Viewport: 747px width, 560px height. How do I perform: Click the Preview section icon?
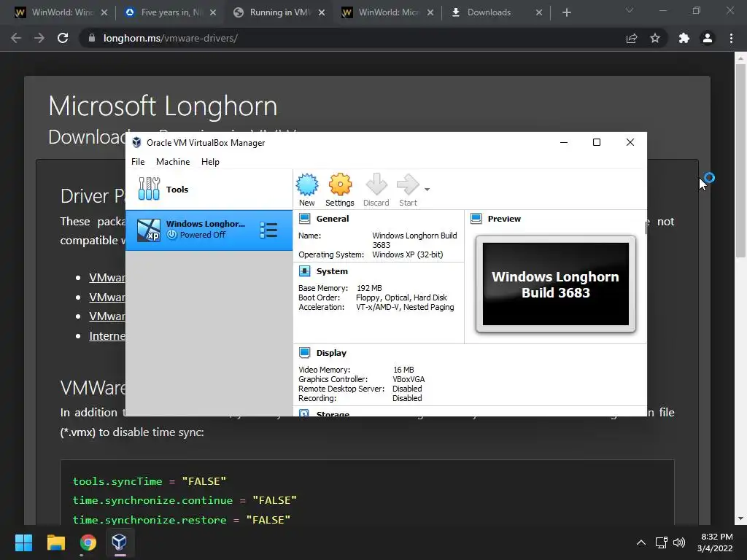coord(476,219)
